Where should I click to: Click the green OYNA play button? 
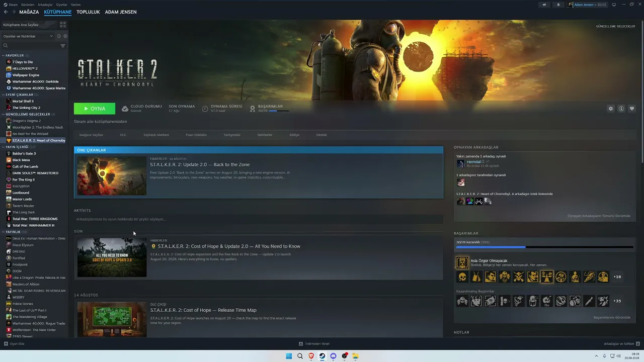coord(95,109)
